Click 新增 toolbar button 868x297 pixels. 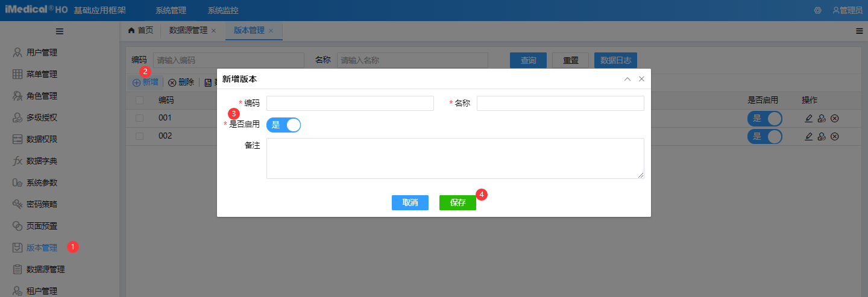pos(145,83)
